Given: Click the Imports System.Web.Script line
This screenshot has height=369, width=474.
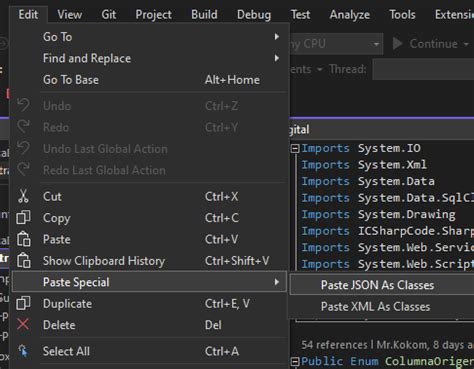Looking at the screenshot, I should (387, 264).
